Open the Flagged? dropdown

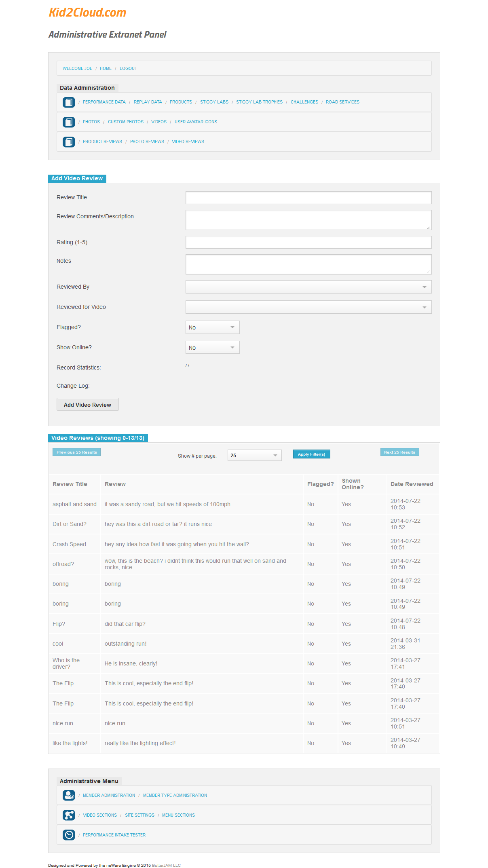tap(212, 327)
